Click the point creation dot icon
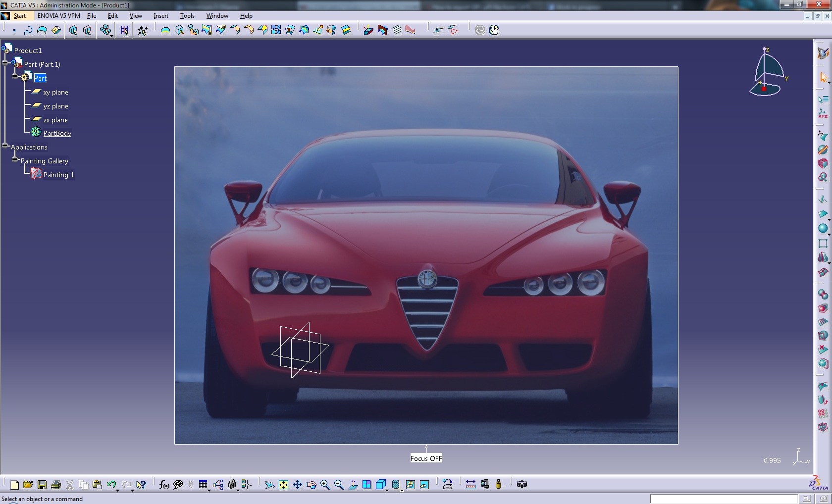 point(14,30)
